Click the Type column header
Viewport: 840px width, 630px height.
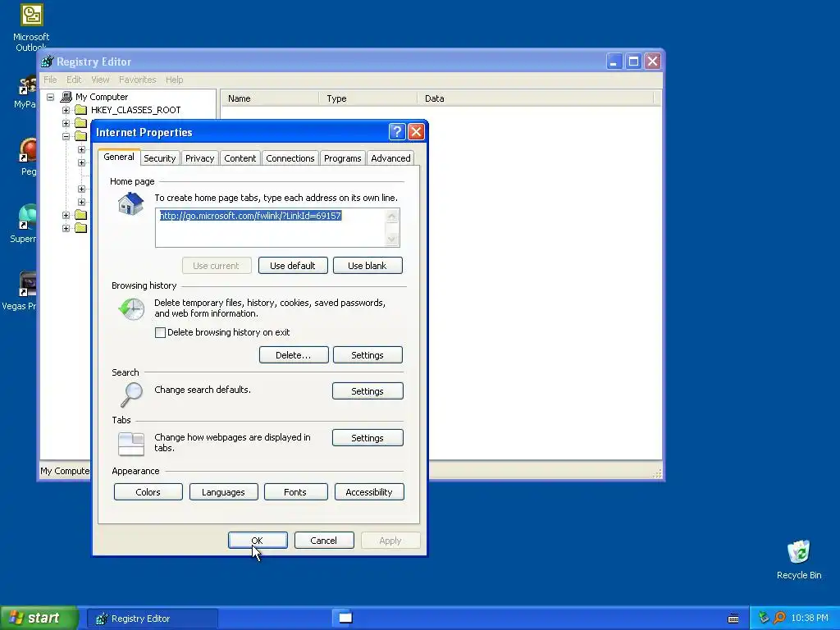click(367, 98)
